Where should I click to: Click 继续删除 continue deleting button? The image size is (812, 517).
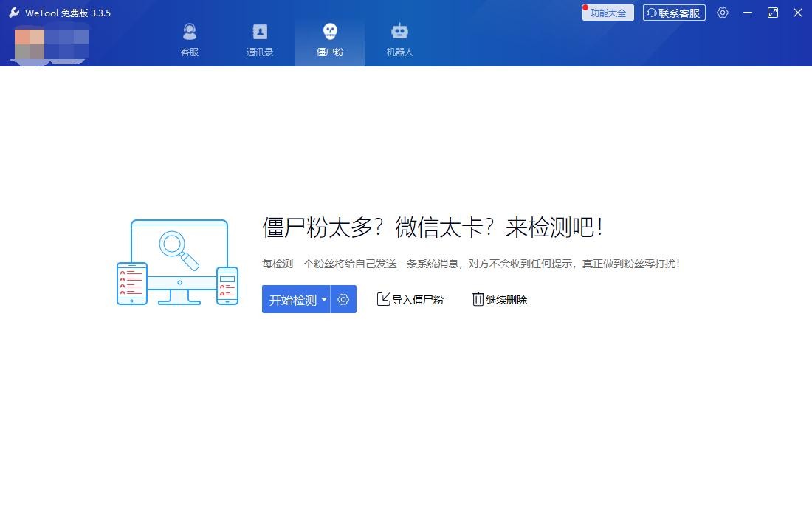pos(500,299)
